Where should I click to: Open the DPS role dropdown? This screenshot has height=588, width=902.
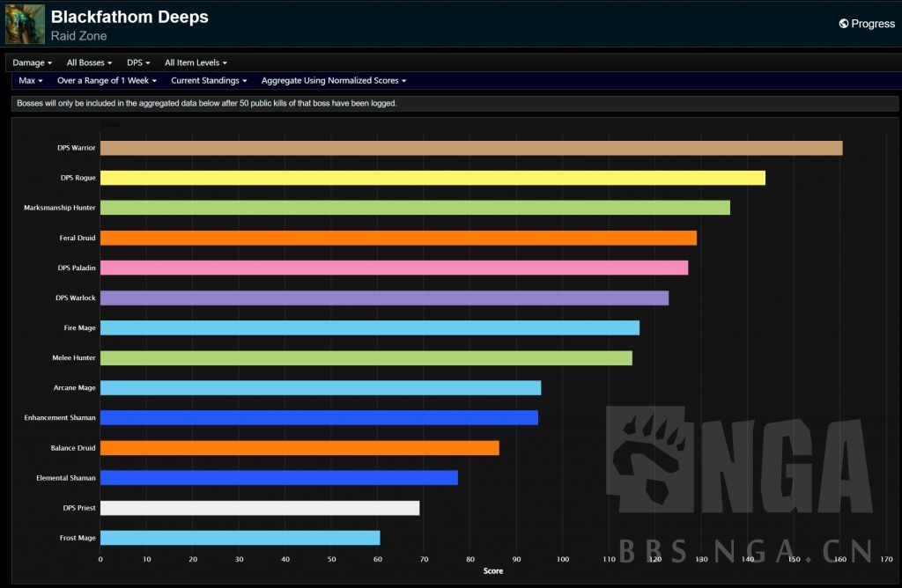[138, 62]
